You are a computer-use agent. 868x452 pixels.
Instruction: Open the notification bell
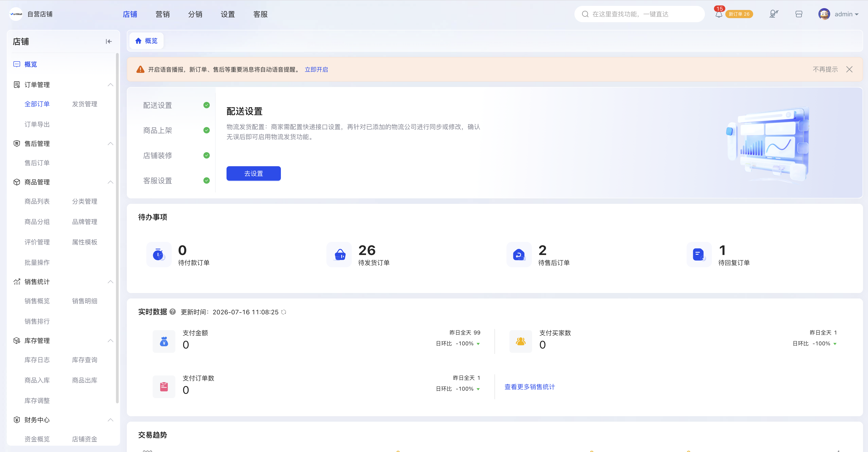719,14
